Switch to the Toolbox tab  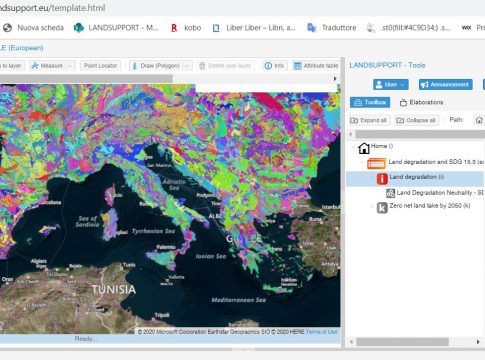(370, 102)
